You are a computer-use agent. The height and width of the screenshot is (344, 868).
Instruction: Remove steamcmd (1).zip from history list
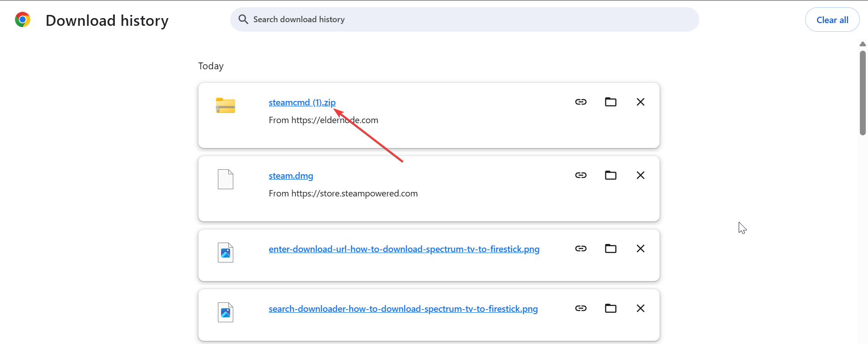pyautogui.click(x=640, y=102)
